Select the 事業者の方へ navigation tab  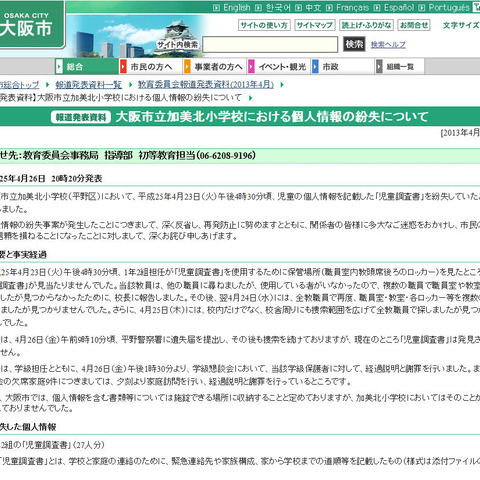tap(215, 67)
